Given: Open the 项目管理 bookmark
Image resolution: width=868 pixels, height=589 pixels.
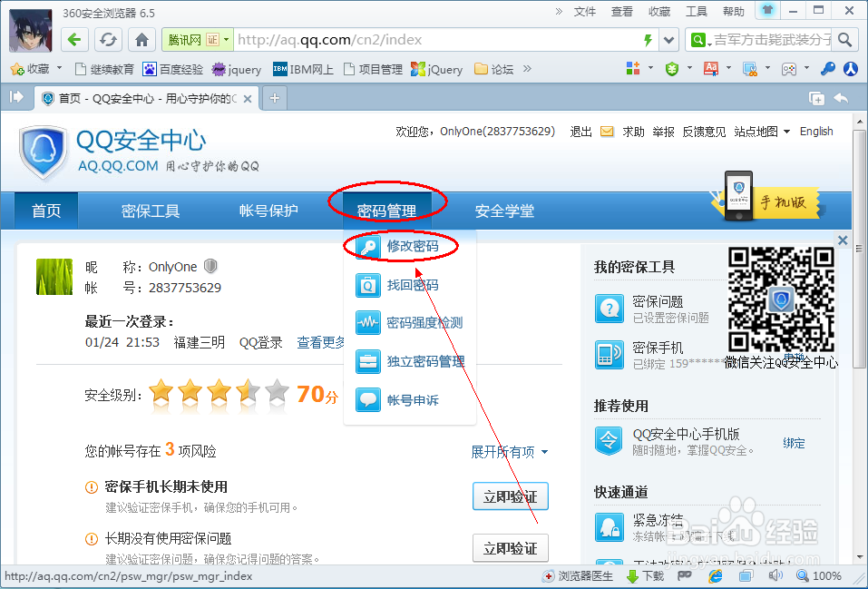Looking at the screenshot, I should tap(373, 69).
